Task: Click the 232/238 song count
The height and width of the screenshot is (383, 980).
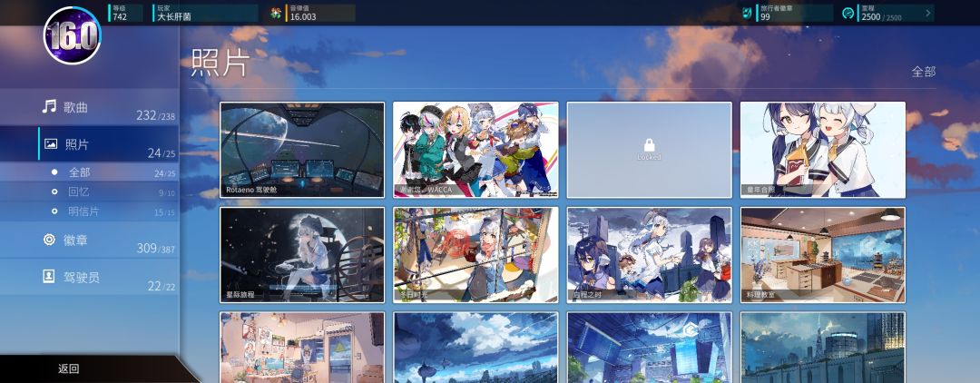Action: [x=156, y=115]
